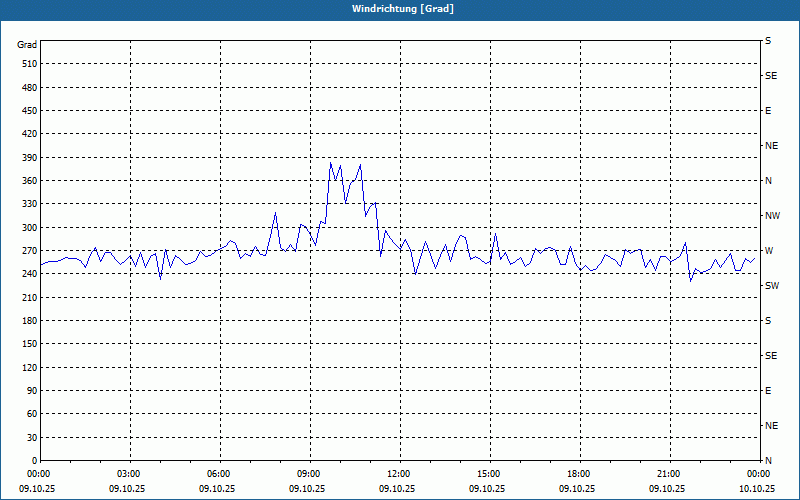Click the 00:00 label above 10.10.25

click(757, 474)
